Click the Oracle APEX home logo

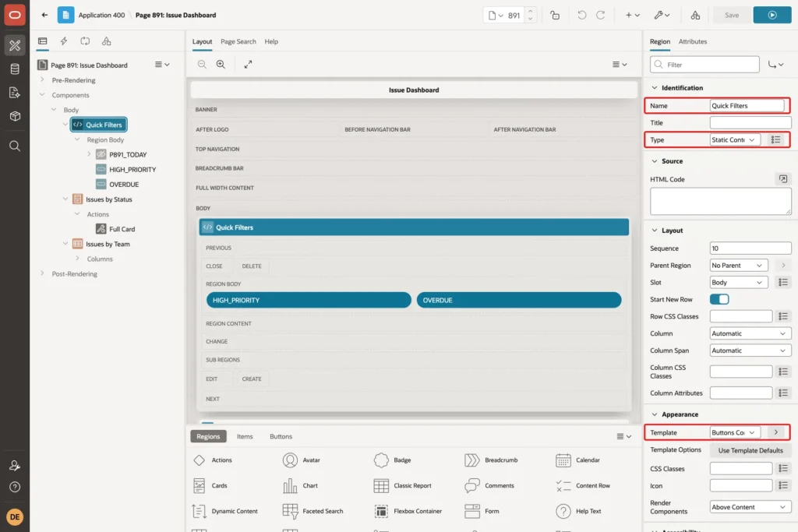[x=15, y=15]
